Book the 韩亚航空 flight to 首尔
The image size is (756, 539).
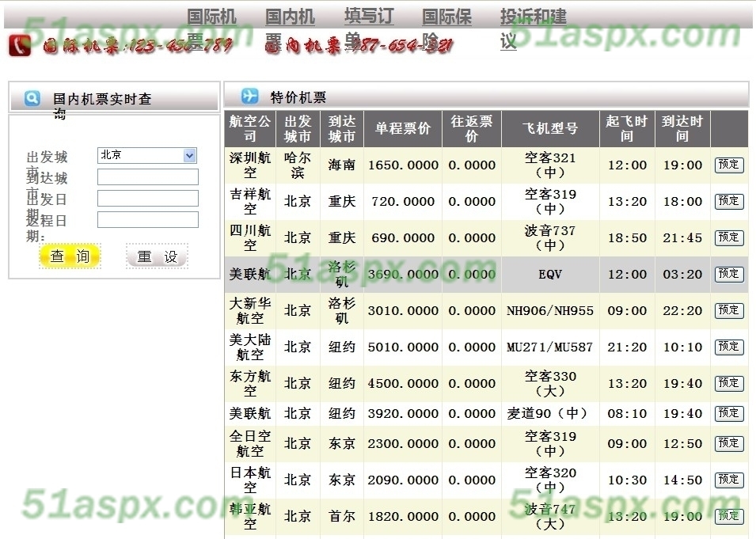click(x=729, y=516)
